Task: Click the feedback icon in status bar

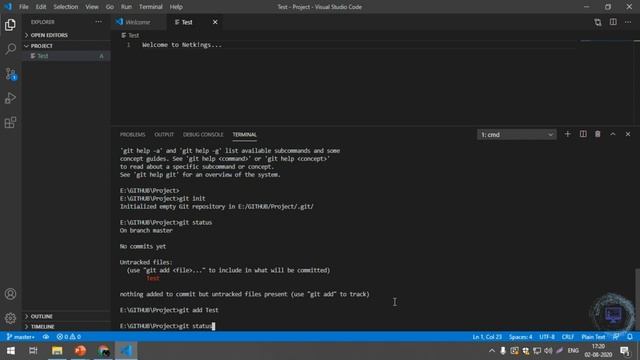Action: pyautogui.click(x=616, y=337)
